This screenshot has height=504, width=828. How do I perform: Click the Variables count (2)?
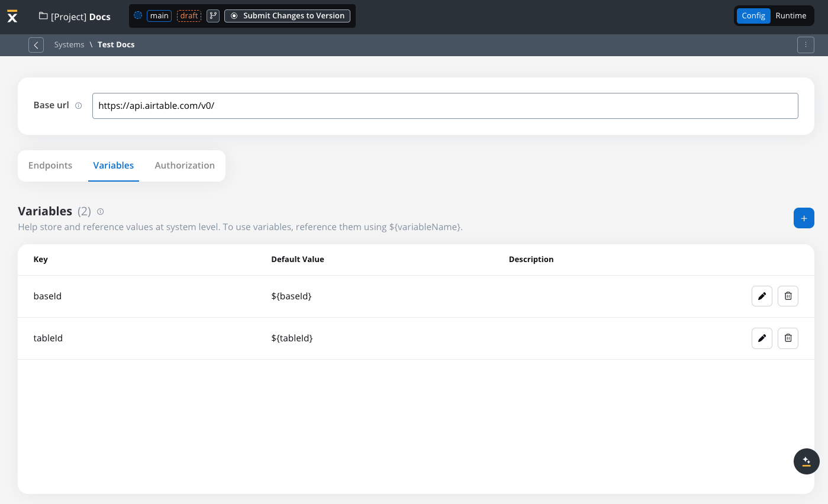(x=84, y=212)
